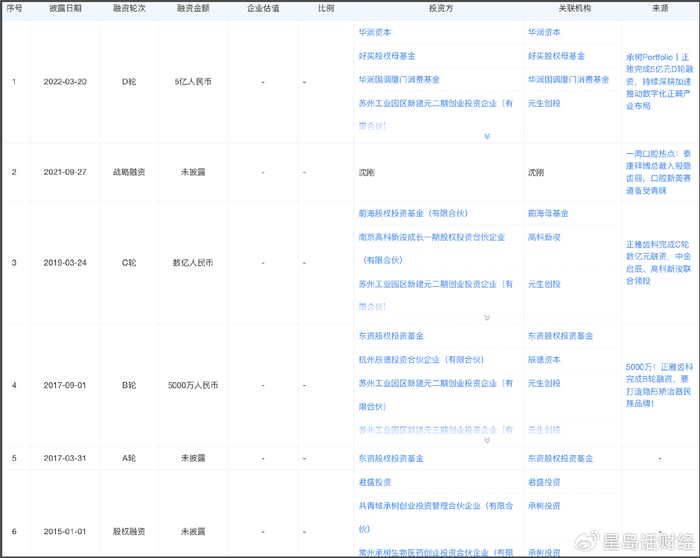Open the 一周口腔热点 source article link
Image resolution: width=700 pixels, height=558 pixels.
click(658, 172)
